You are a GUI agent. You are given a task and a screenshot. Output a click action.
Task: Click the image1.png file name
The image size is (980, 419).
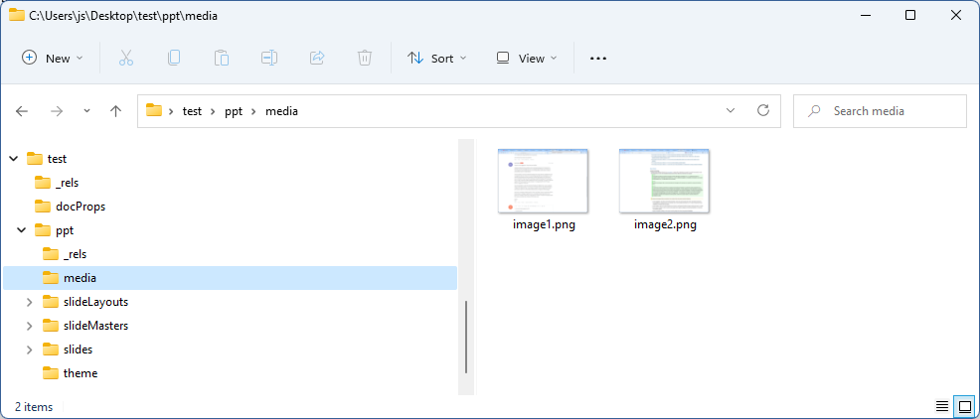click(544, 224)
